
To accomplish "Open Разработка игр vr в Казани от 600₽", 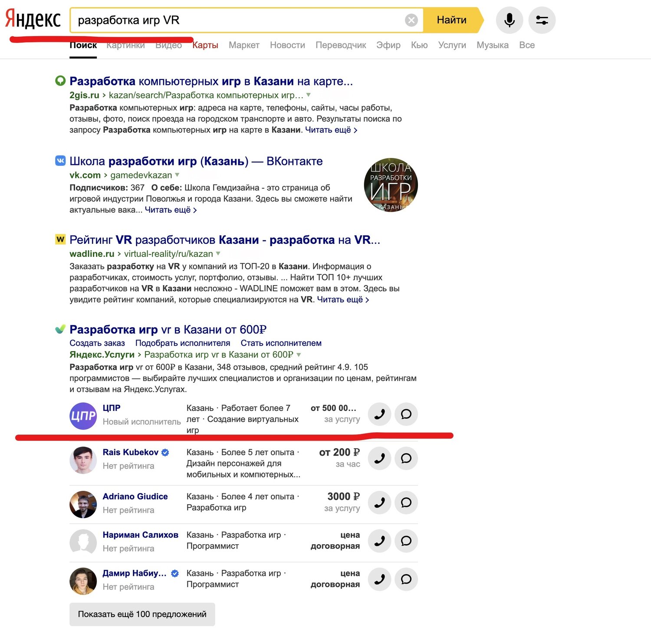I will tap(168, 329).
